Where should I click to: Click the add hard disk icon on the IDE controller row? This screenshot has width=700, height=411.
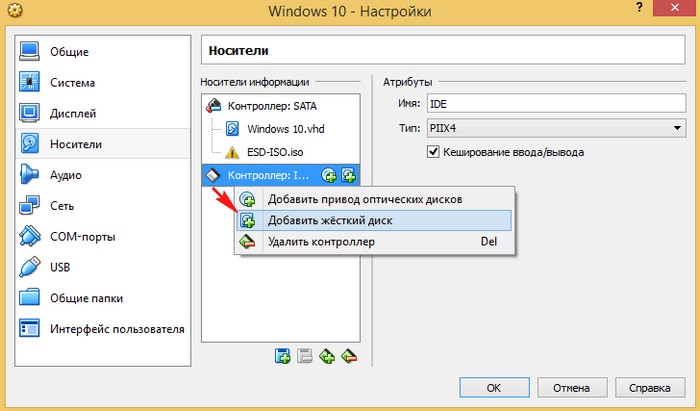point(348,175)
